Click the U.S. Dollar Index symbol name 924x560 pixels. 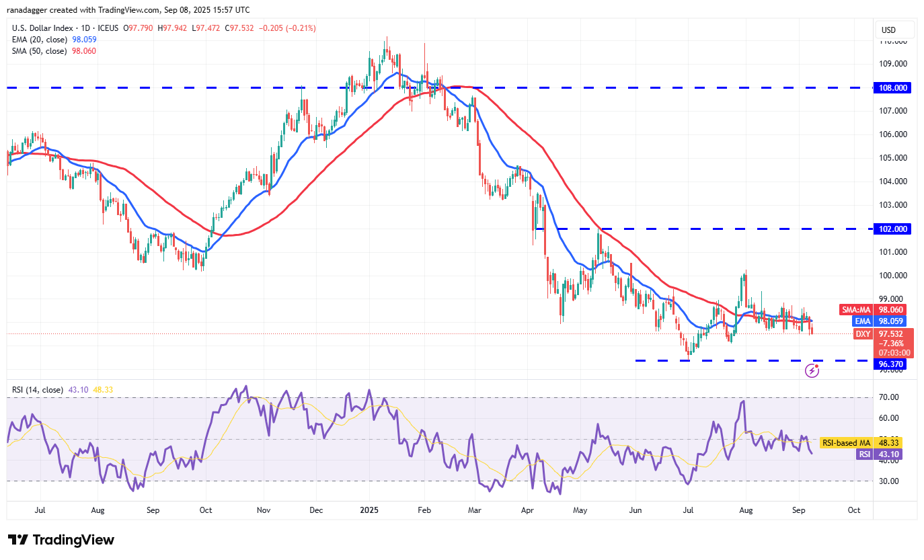click(42, 28)
